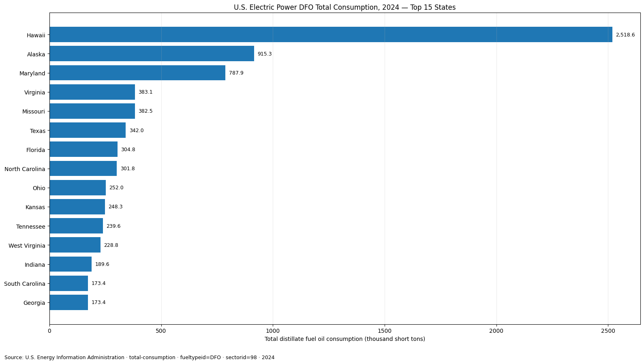Select the Hawaii bar

click(331, 34)
